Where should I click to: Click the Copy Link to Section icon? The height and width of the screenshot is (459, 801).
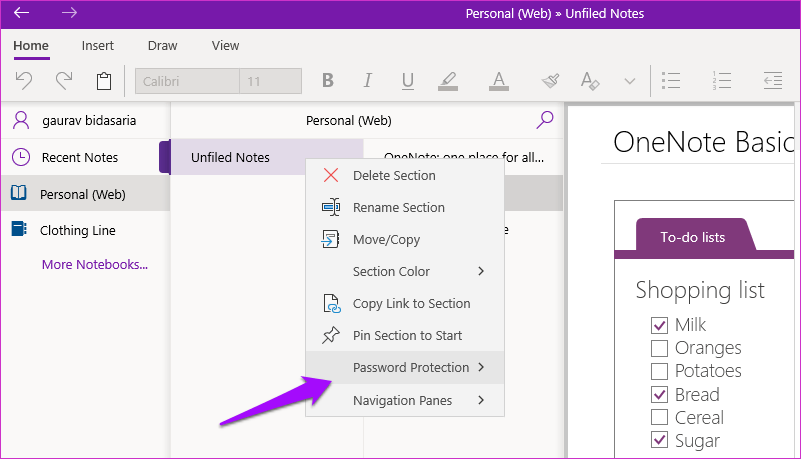pos(332,303)
